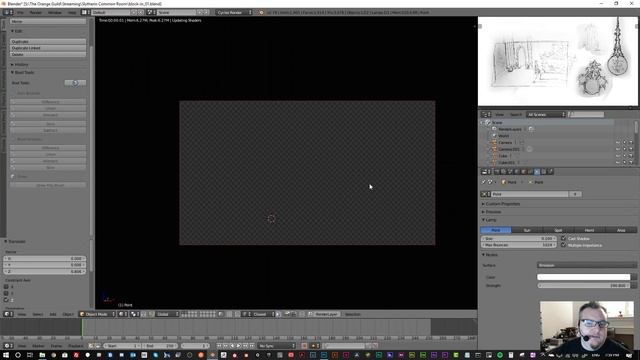Click the scene browse icon in header
The height and width of the screenshot is (360, 640).
(x=151, y=12)
